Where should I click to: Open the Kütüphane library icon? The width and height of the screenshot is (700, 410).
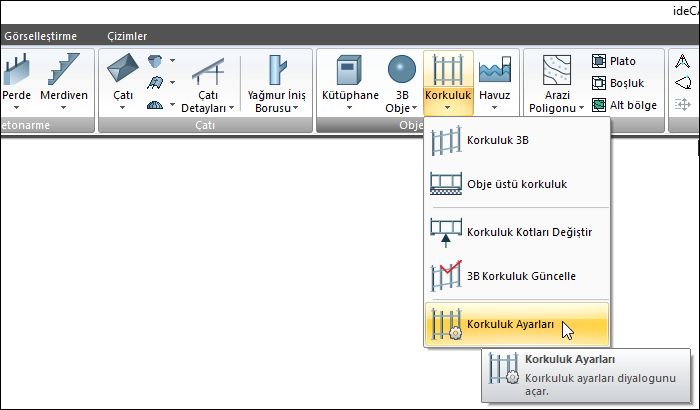coord(349,70)
